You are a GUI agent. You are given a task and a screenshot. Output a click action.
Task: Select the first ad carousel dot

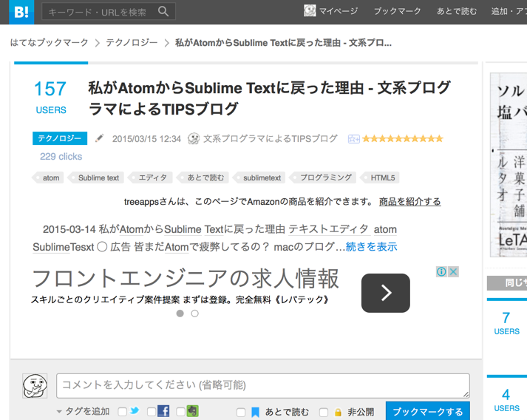pyautogui.click(x=180, y=314)
